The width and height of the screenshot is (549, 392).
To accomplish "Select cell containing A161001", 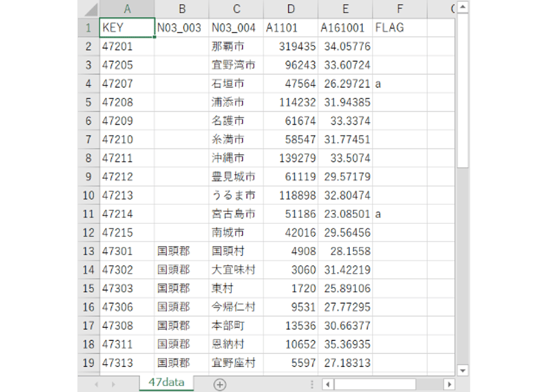I will point(346,28).
